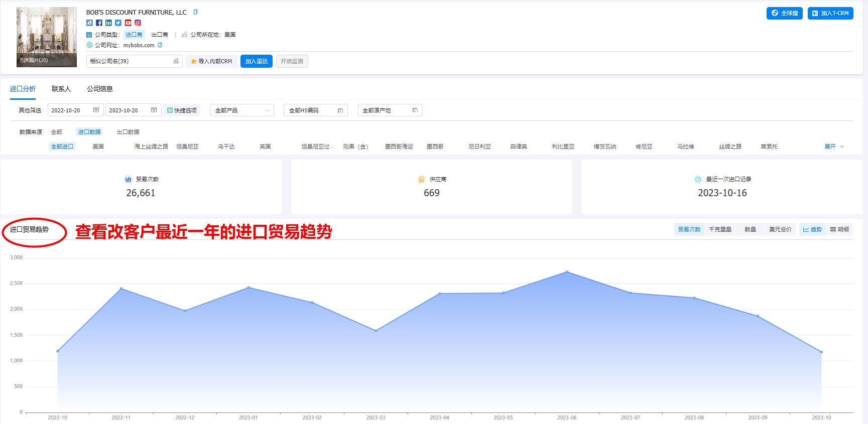Image resolution: width=868 pixels, height=424 pixels.
Task: Click calendar icon in 2022-10-20 date field
Action: click(x=96, y=110)
